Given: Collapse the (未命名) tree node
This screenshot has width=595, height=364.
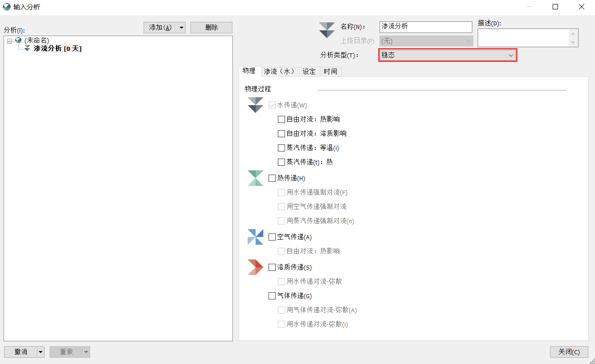Looking at the screenshot, I should click(x=10, y=40).
